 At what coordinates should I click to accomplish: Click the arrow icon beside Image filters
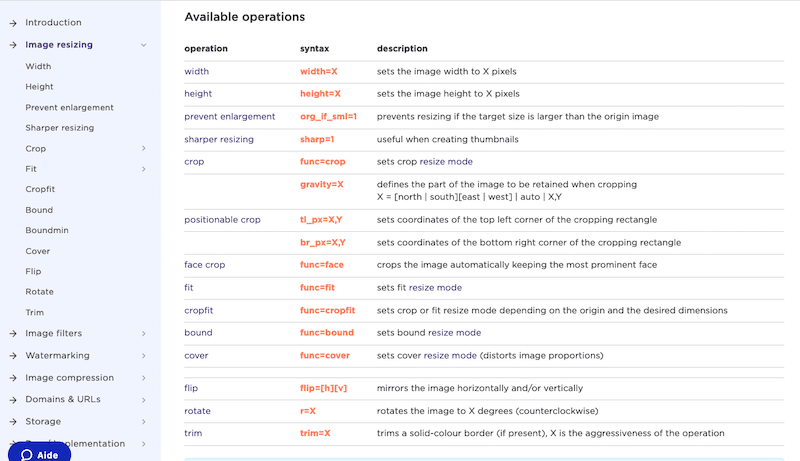[x=13, y=334]
